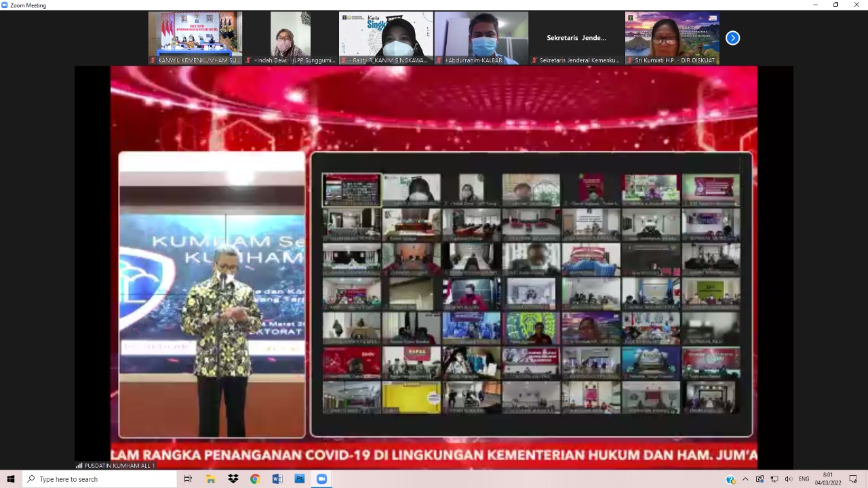This screenshot has height=488, width=868.
Task: Open Microsoft PowerPoint from the taskbar
Action: click(x=299, y=479)
